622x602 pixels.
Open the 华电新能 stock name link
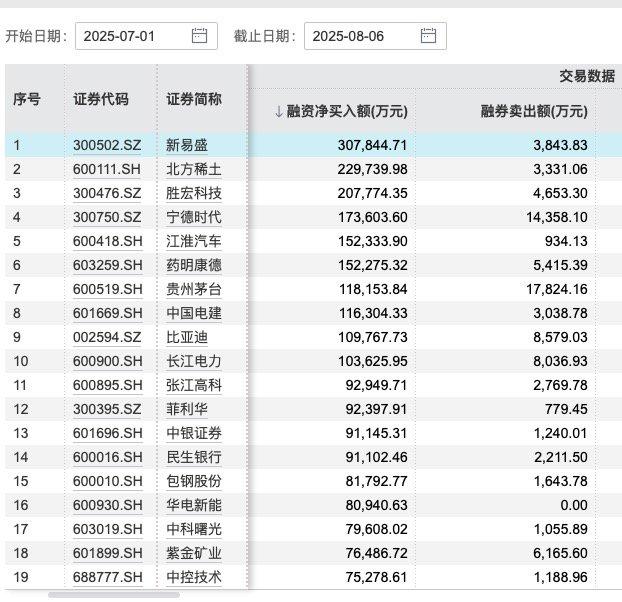(x=194, y=505)
